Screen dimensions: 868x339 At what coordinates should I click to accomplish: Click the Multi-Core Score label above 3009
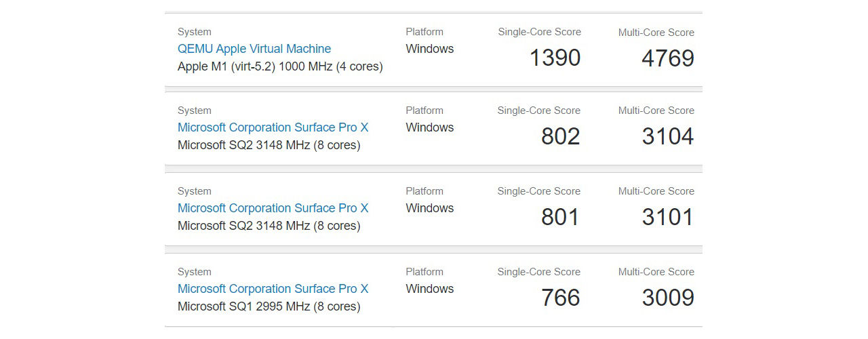[656, 272]
